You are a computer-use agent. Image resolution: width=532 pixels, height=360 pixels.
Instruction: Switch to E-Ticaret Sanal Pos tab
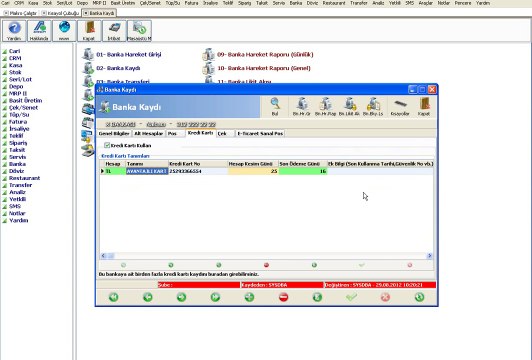[x=260, y=133]
